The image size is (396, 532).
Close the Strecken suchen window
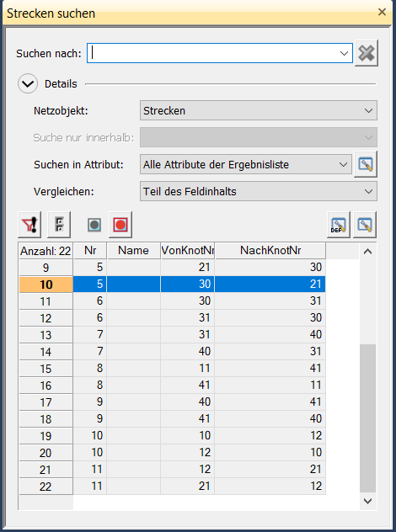tap(382, 13)
